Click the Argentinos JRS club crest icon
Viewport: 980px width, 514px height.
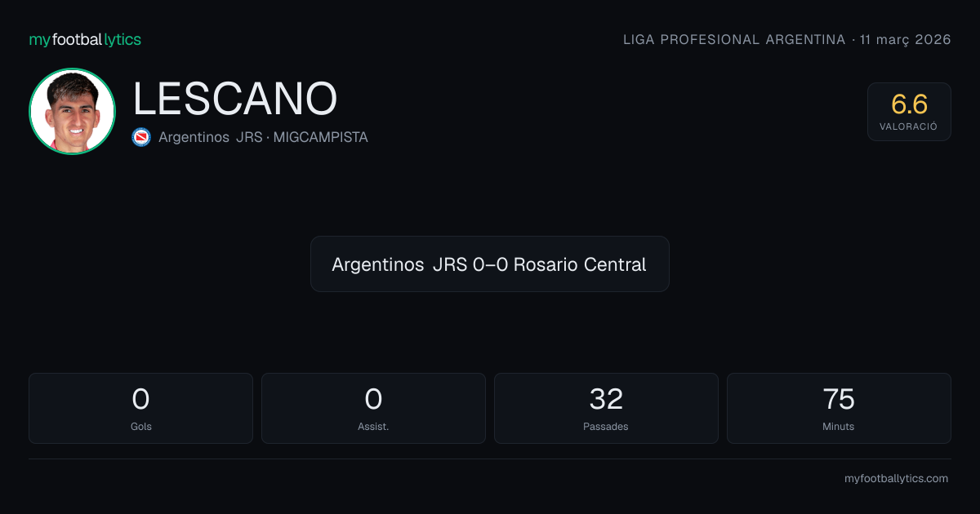141,137
